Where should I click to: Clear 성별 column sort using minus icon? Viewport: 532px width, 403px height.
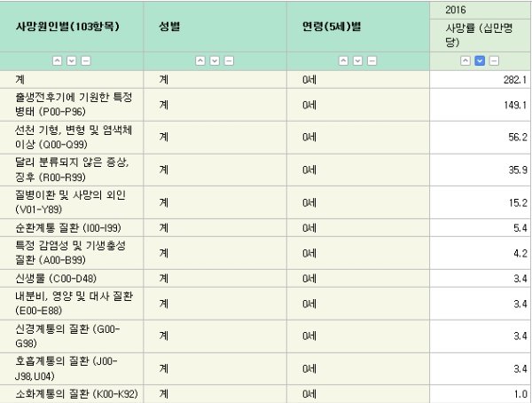pos(229,60)
